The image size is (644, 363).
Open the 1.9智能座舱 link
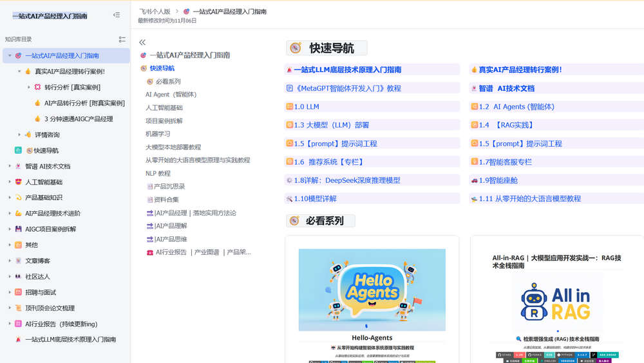point(498,180)
